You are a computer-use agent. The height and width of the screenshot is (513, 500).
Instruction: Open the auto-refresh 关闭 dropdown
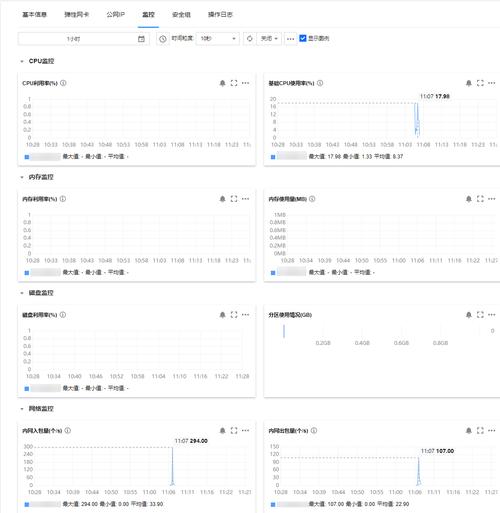[269, 39]
